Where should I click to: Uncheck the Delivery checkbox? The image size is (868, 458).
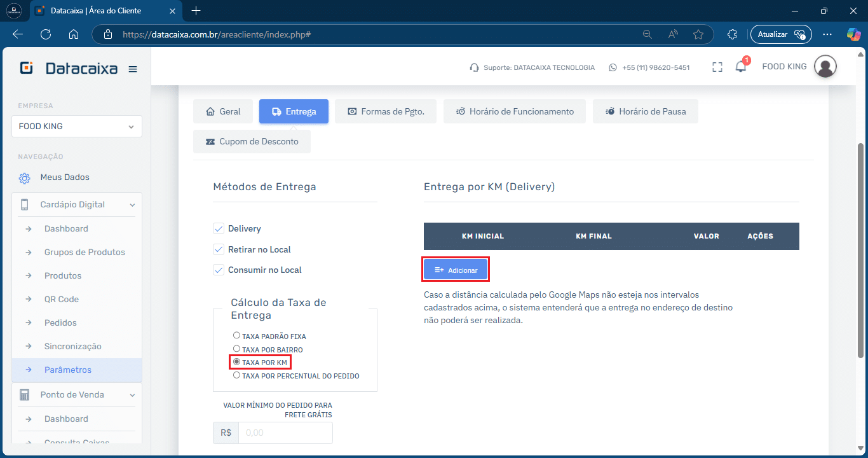(x=219, y=228)
